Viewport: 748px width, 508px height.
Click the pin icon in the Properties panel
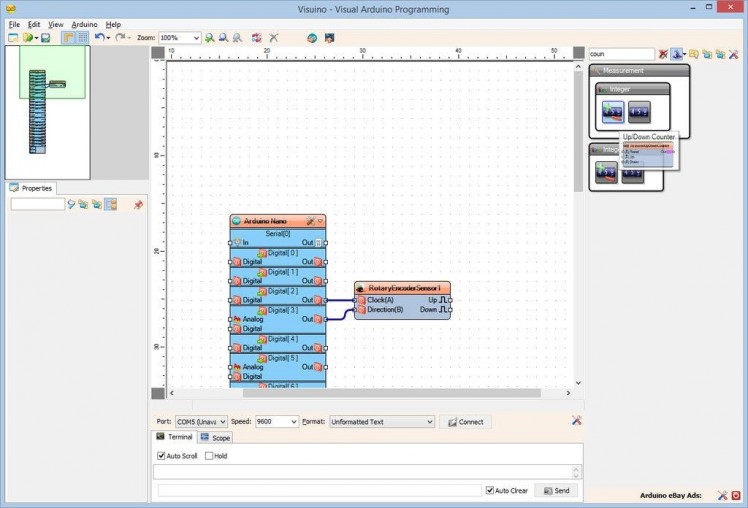click(x=138, y=204)
